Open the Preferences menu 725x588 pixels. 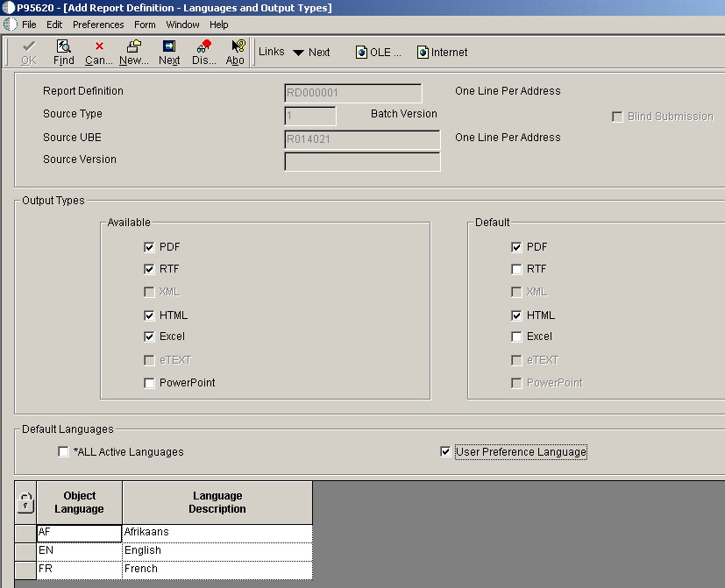point(98,25)
